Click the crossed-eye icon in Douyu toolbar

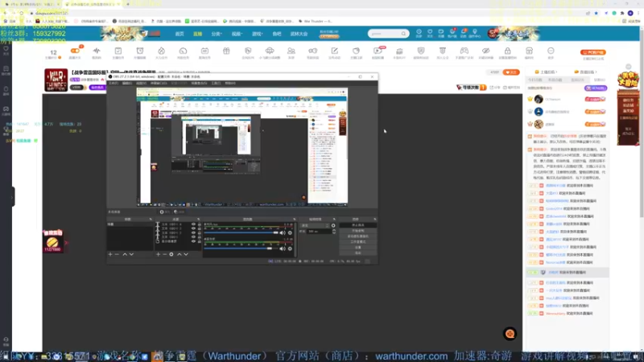tap(486, 51)
